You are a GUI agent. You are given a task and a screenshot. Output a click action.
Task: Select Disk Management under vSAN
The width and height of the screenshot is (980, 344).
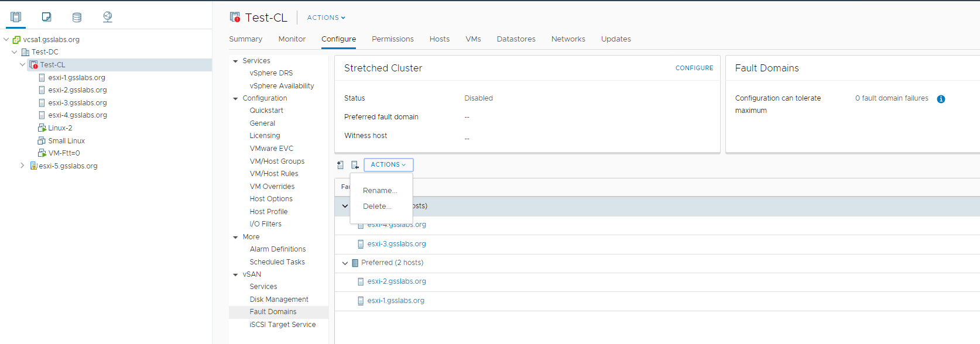pyautogui.click(x=279, y=300)
